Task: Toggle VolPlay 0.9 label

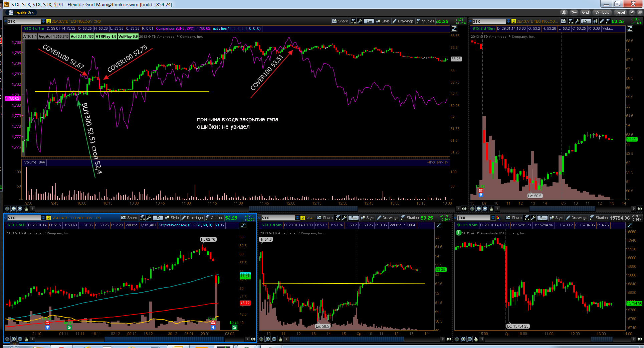Action: pyautogui.click(x=128, y=36)
